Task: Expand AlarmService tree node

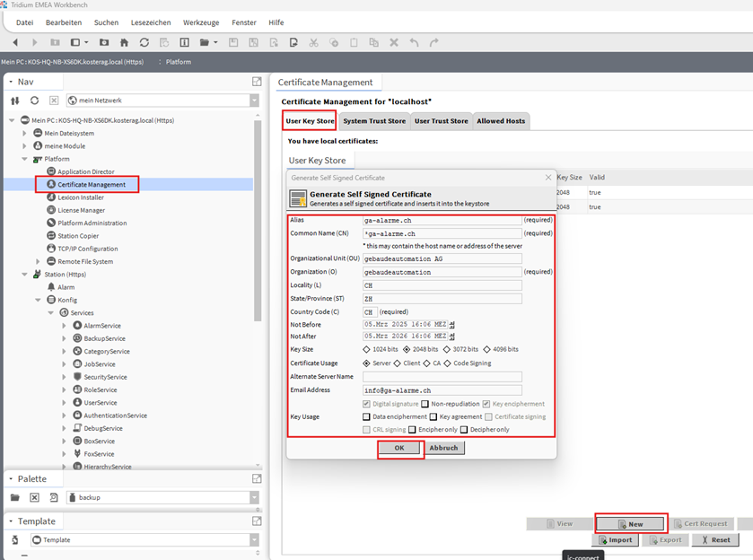Action: 64,326
